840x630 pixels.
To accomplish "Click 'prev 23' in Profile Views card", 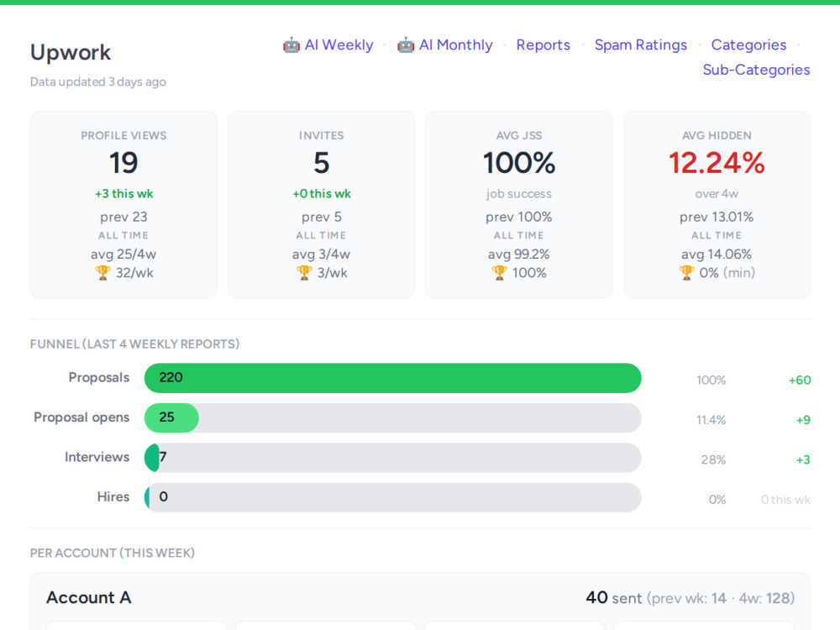I will (x=123, y=217).
